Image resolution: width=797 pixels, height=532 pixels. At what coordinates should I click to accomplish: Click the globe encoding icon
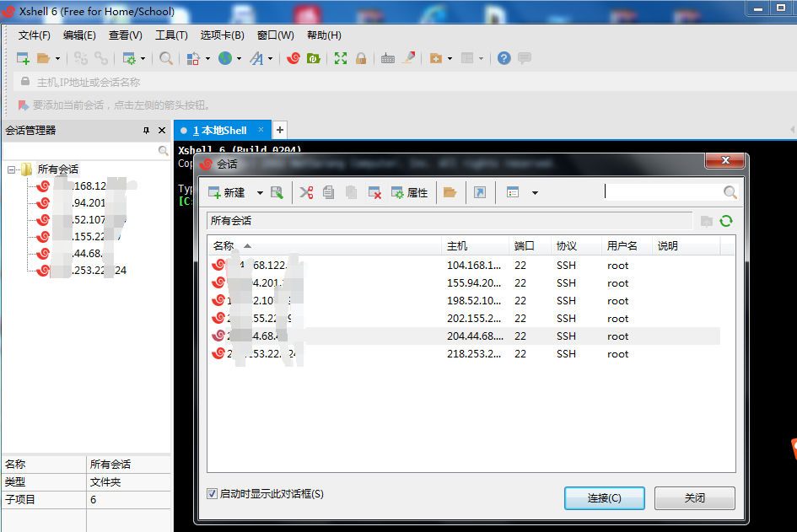tap(225, 58)
